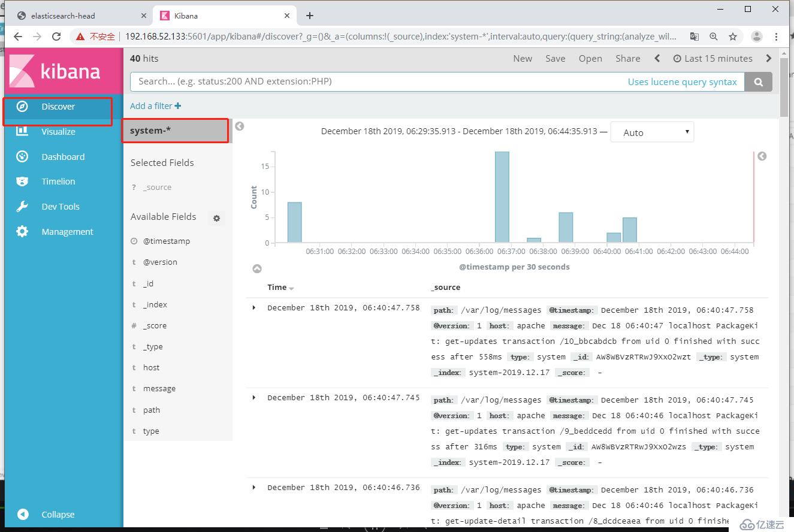The height and width of the screenshot is (532, 794).
Task: Go to Dashboard in Kibana sidebar
Action: click(x=63, y=157)
